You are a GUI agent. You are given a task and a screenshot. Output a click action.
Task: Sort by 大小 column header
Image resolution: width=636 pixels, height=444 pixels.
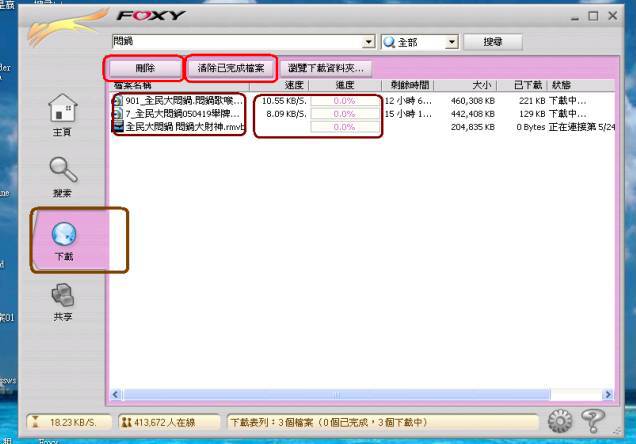466,85
